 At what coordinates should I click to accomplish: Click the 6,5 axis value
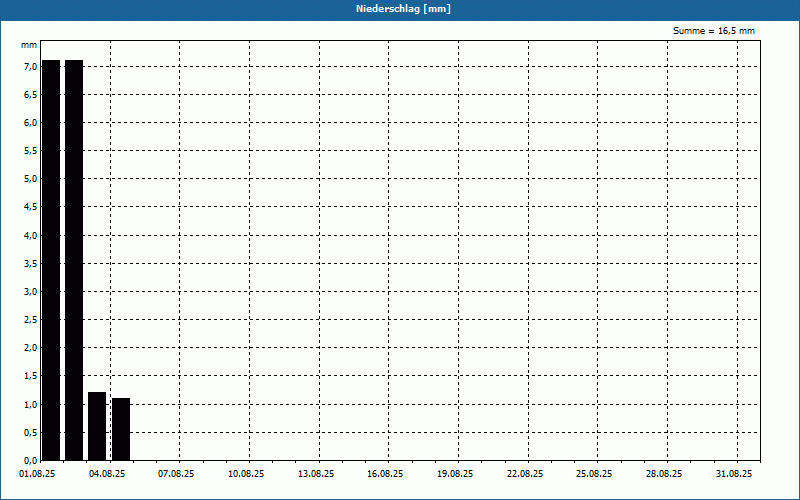pos(30,95)
